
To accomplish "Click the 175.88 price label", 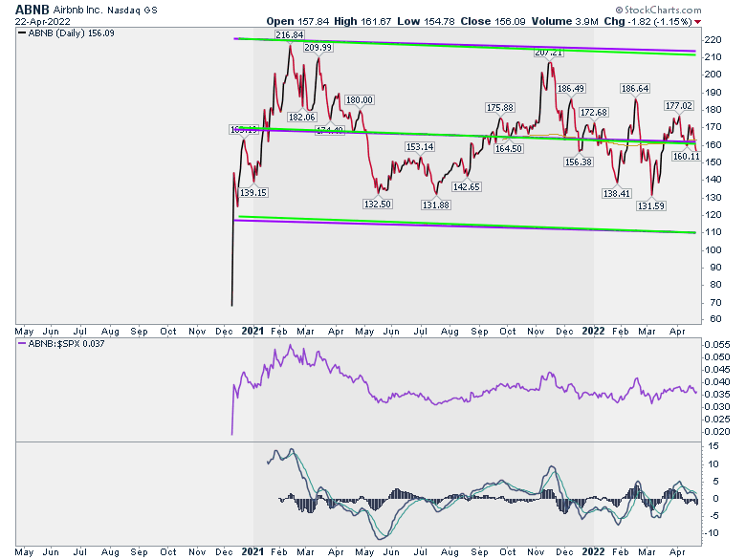I will (499, 107).
